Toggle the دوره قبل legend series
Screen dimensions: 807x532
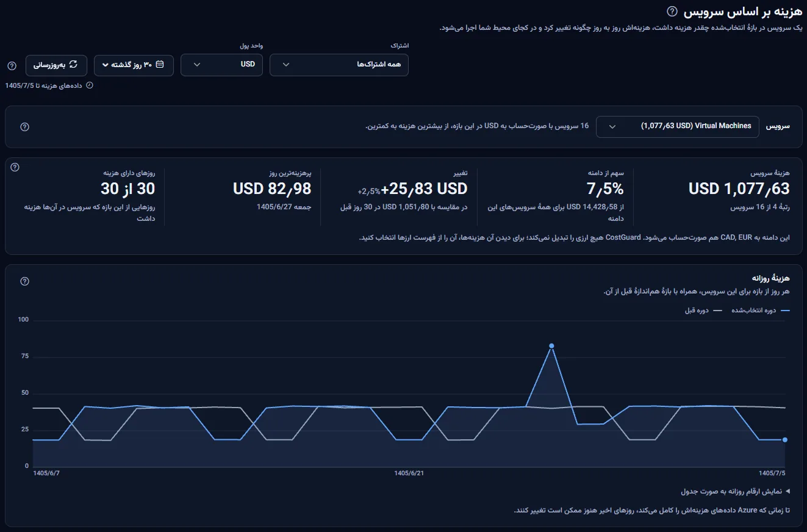pyautogui.click(x=703, y=311)
